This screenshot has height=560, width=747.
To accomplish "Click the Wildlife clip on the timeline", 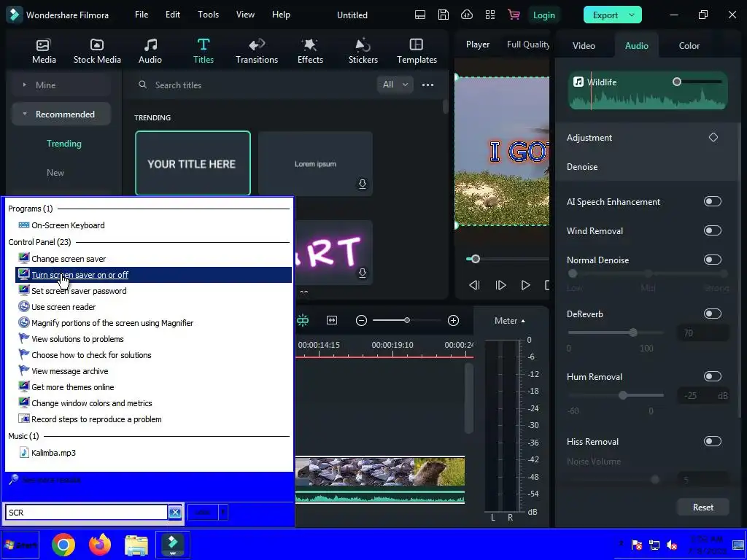I will pos(379,479).
